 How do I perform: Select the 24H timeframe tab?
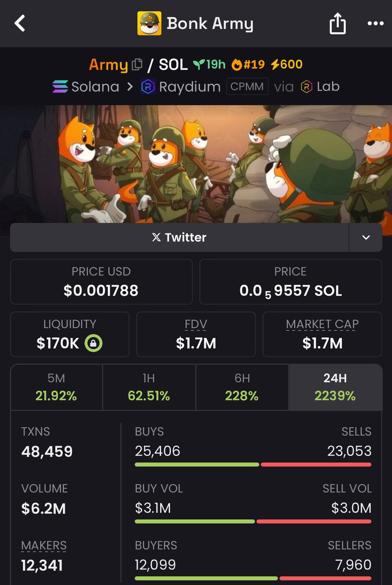point(335,387)
